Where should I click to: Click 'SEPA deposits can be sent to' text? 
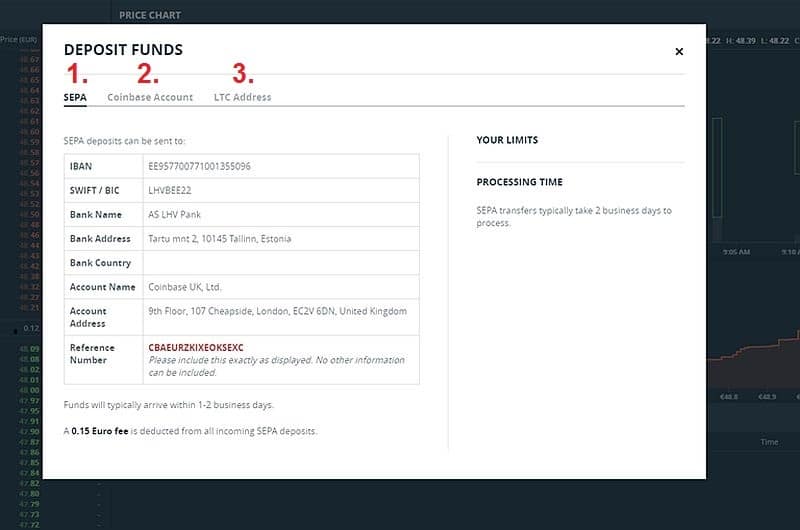pyautogui.click(x=124, y=141)
